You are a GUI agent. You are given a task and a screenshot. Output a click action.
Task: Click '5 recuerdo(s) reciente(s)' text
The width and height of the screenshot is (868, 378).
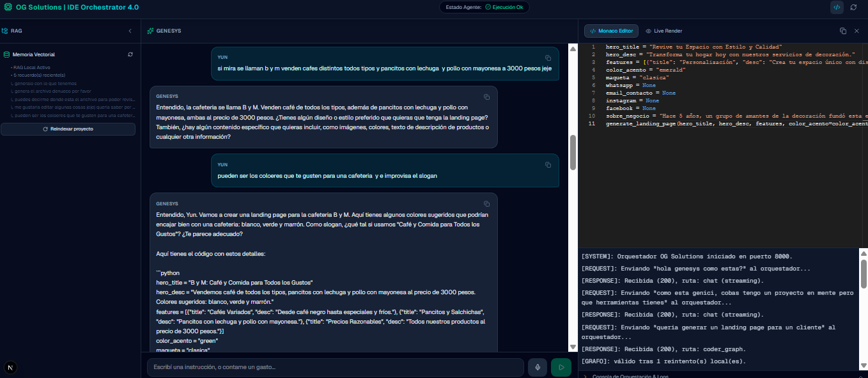click(38, 75)
